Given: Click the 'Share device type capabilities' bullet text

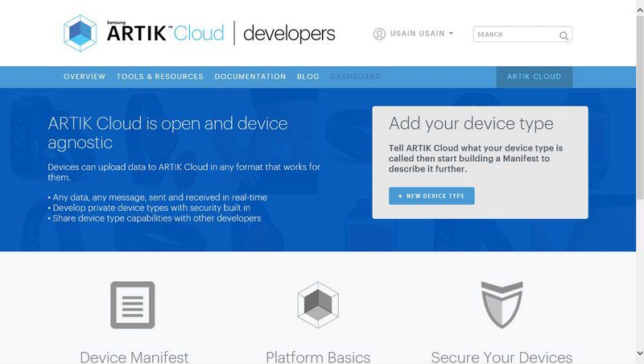Looking at the screenshot, I should [x=155, y=218].
